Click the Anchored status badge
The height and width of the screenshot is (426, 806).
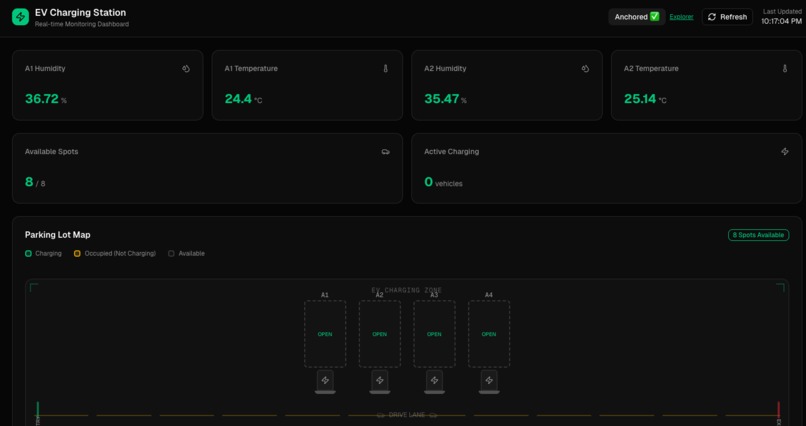click(637, 17)
